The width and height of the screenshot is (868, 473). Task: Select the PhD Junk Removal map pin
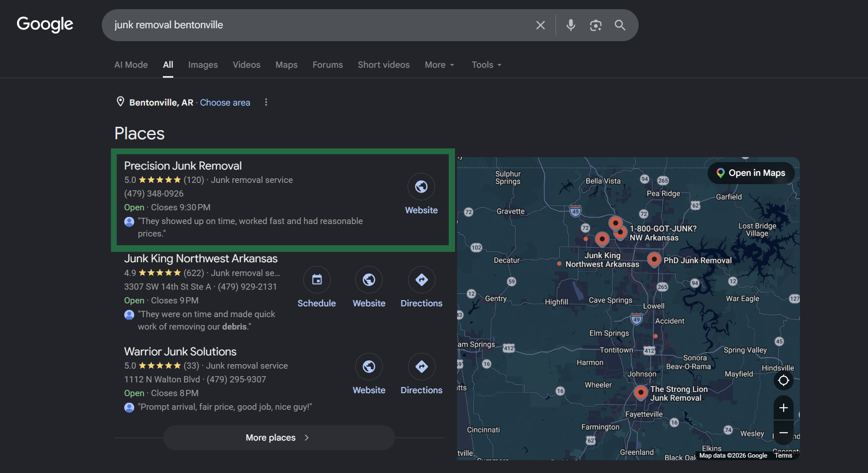point(654,260)
